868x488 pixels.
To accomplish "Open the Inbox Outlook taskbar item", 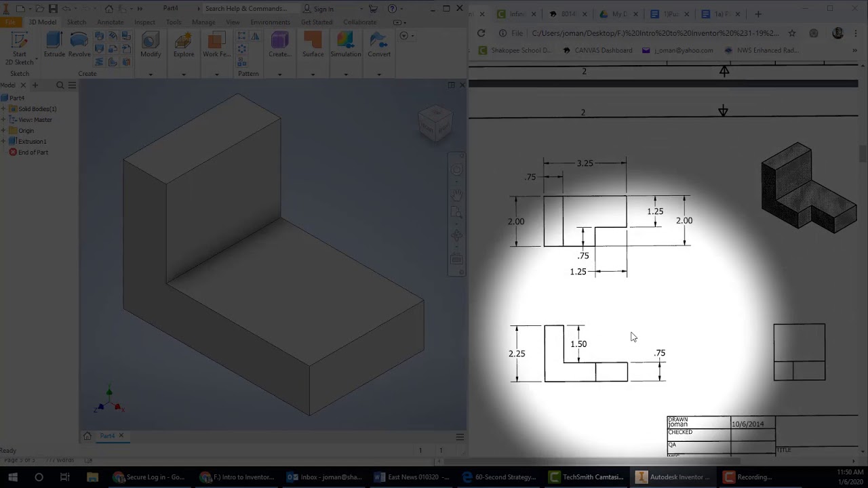I will pyautogui.click(x=325, y=477).
